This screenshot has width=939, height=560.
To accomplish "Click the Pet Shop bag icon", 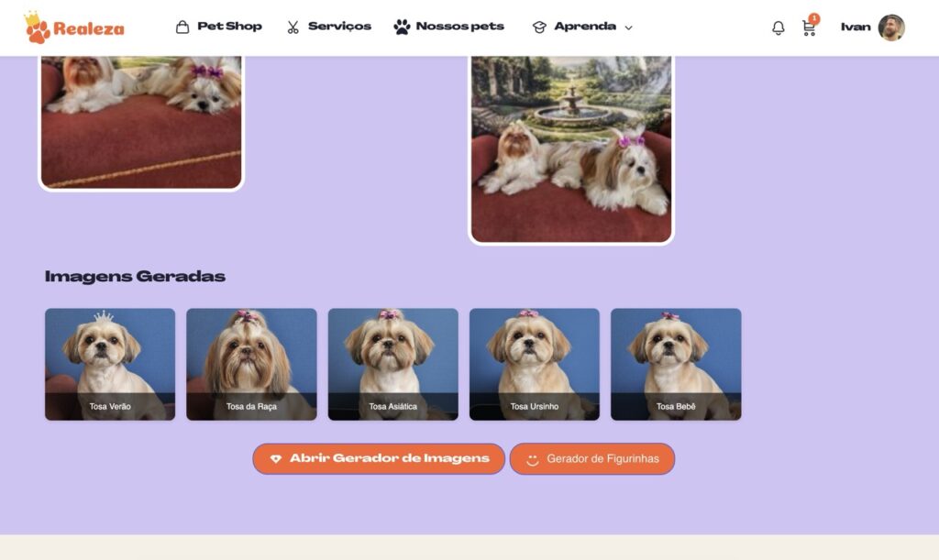I will coord(182,27).
